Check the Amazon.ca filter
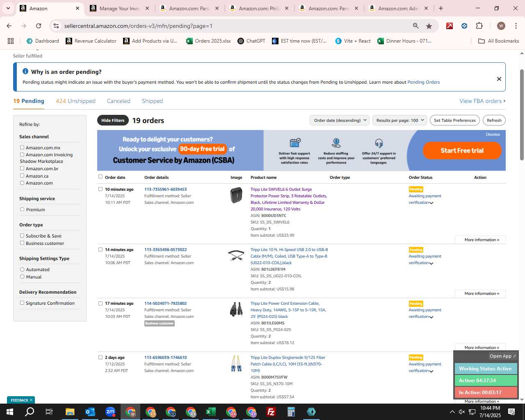525x420 pixels. tap(22, 176)
